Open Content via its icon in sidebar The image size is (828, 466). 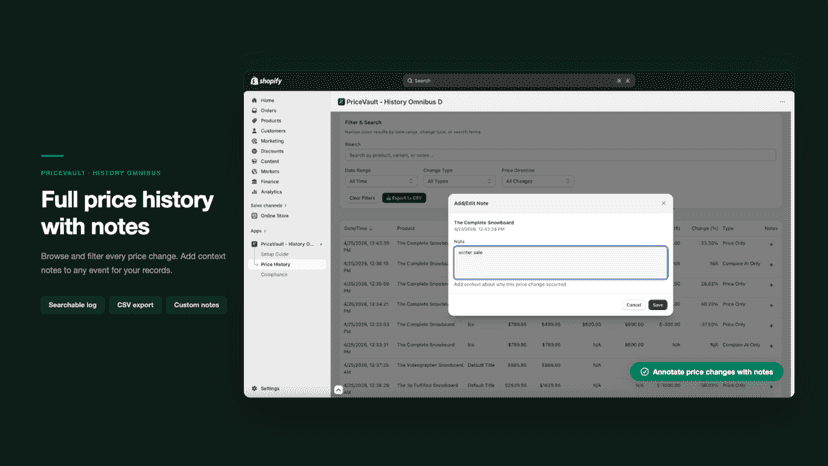tap(255, 161)
